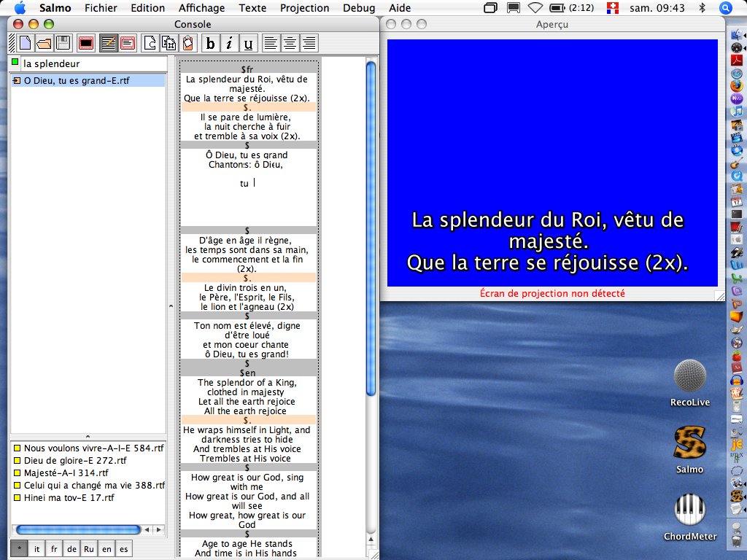
Task: Open a file with the folder icon
Action: 44,43
